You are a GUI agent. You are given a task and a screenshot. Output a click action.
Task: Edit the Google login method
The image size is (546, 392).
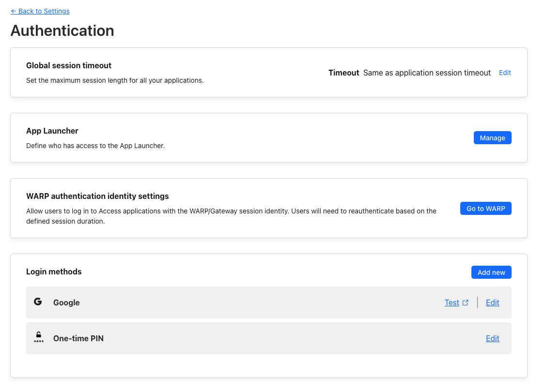tap(492, 302)
